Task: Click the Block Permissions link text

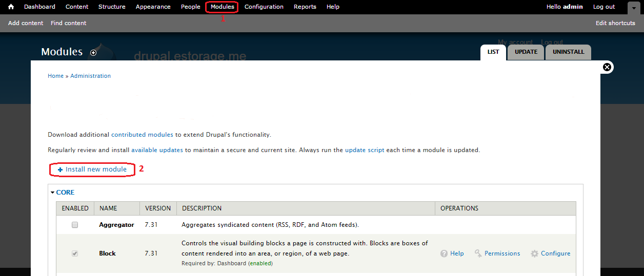Action: [502, 253]
